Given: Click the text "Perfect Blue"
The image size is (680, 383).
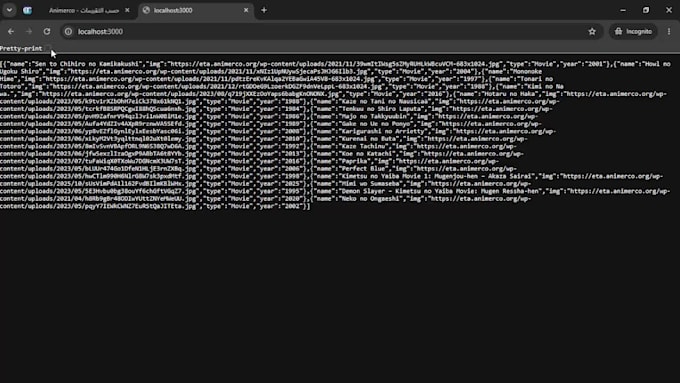Looking at the screenshot, I should pyautogui.click(x=363, y=169).
